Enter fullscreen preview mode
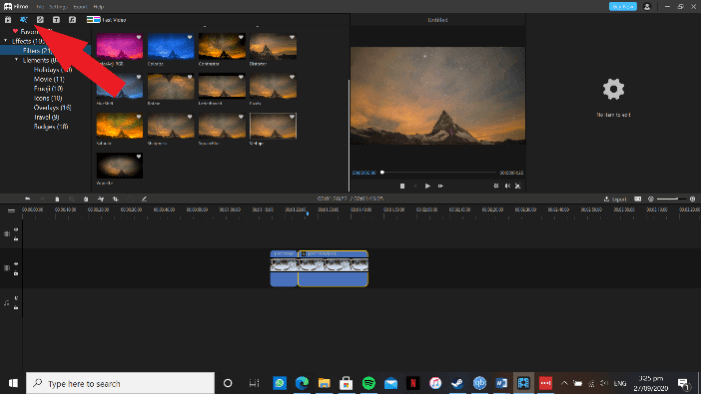Screen dimensions: 701x394 point(518,186)
